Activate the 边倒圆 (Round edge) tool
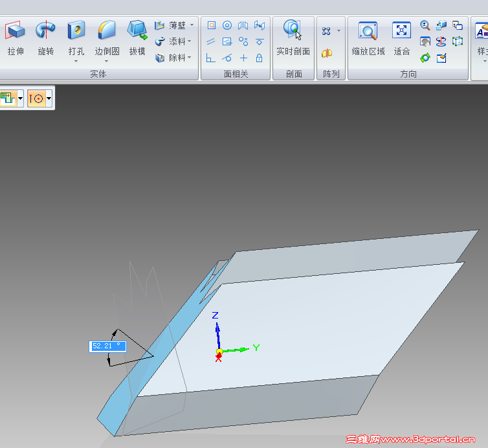The height and width of the screenshot is (448, 488). coord(107,38)
